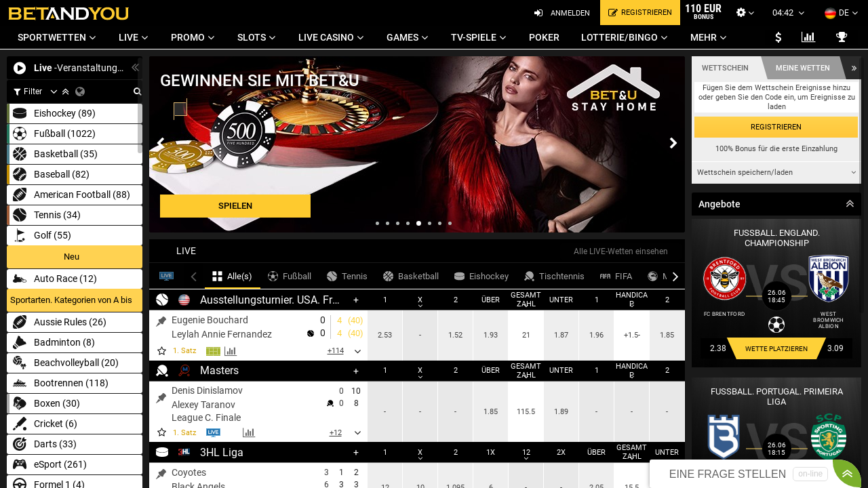Open the Live Casino menu
Screen dimensions: 868x488
(x=332, y=37)
